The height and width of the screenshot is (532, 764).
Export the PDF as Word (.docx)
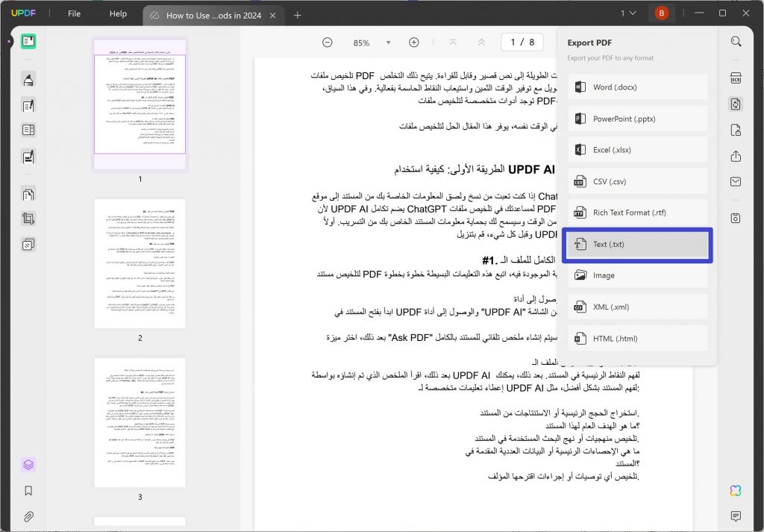coord(637,87)
